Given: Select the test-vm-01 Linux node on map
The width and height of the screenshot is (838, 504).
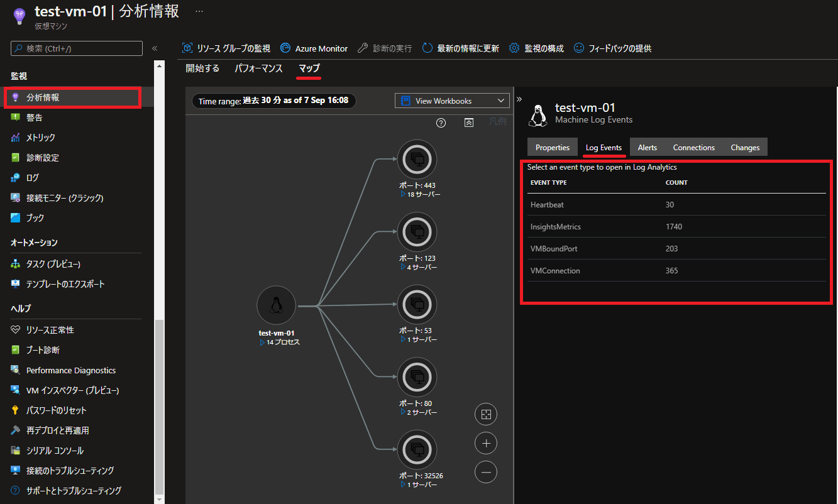Looking at the screenshot, I should [x=276, y=305].
